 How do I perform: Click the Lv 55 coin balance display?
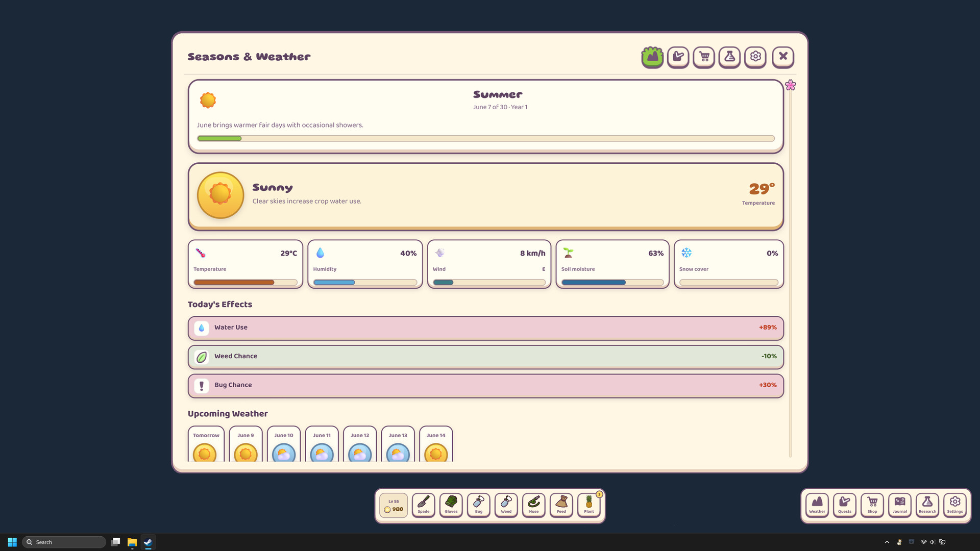pos(394,505)
